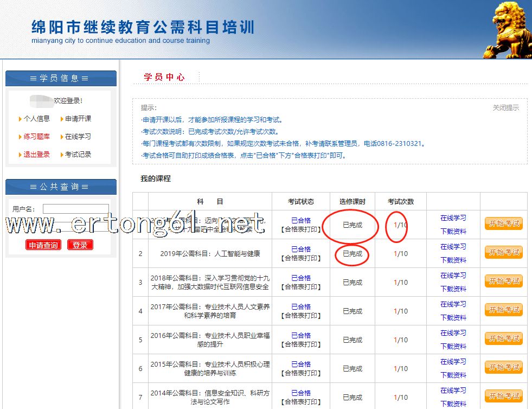The image size is (532, 409).
Task: Download 下载资料 for the 2018 course
Action: pyautogui.click(x=453, y=289)
